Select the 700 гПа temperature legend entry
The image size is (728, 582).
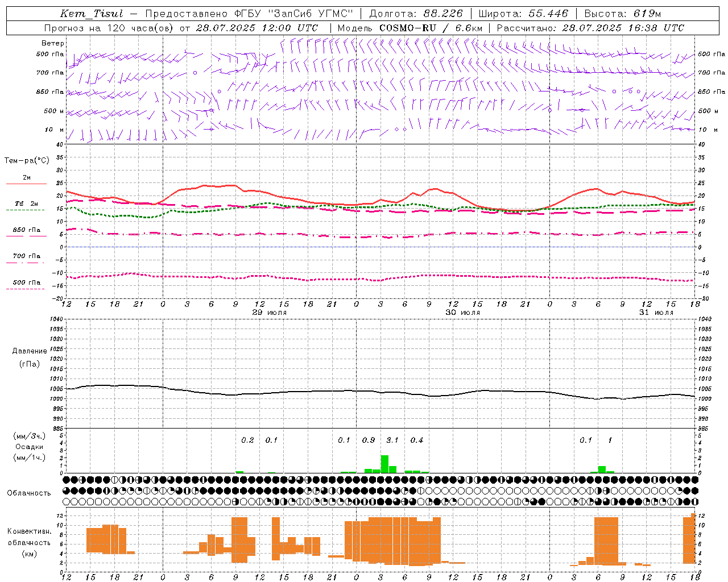point(26,259)
